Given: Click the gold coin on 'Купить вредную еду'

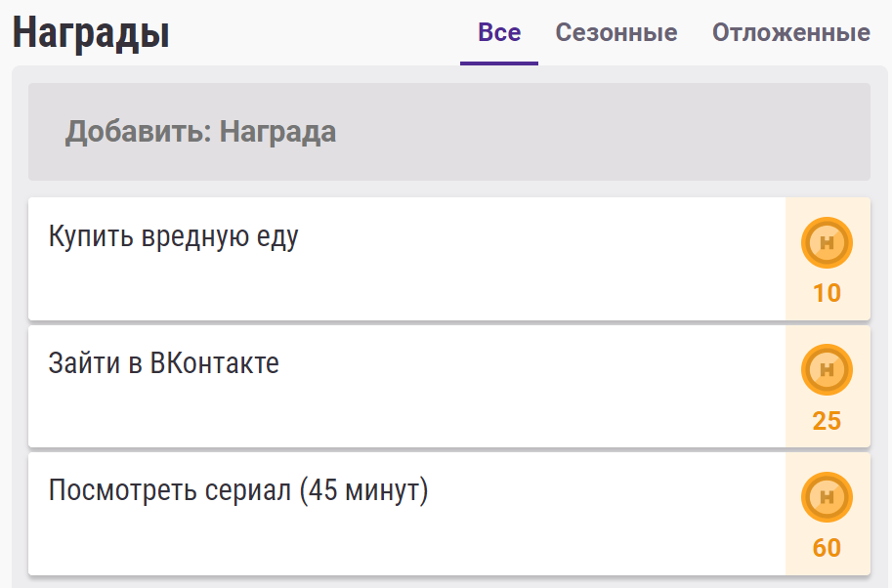Looking at the screenshot, I should point(827,243).
